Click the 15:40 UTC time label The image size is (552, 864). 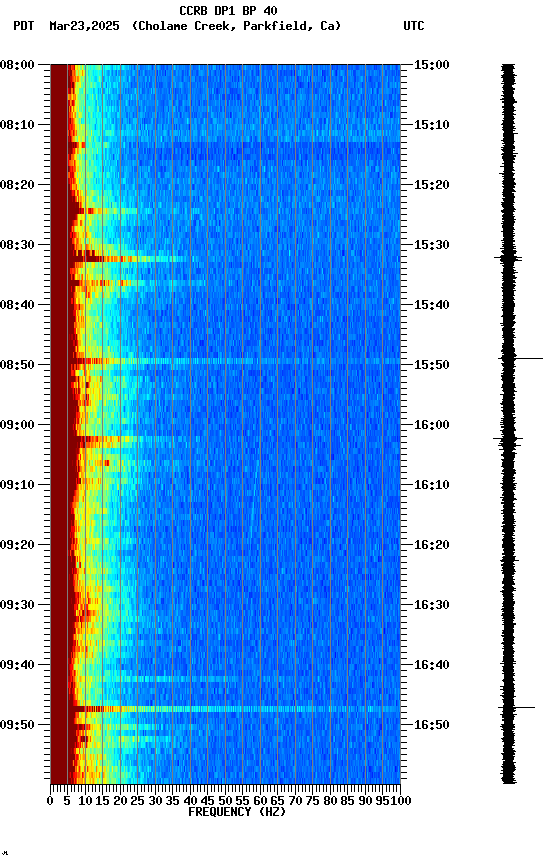click(x=432, y=305)
